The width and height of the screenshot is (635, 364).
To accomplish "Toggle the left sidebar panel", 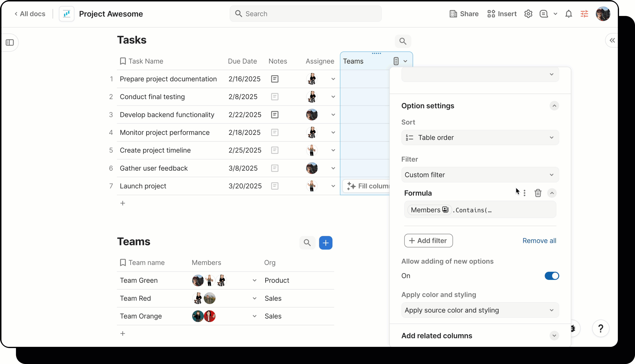I will point(10,43).
